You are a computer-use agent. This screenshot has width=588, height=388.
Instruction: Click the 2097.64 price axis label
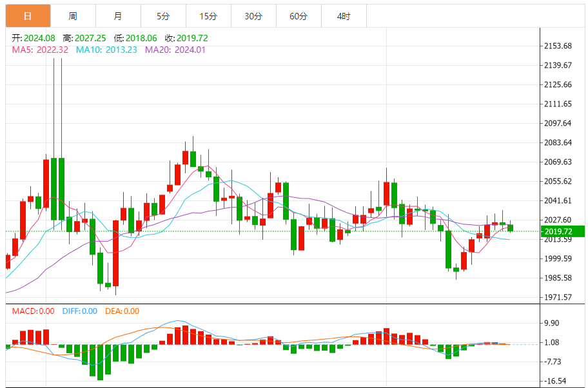[558, 123]
